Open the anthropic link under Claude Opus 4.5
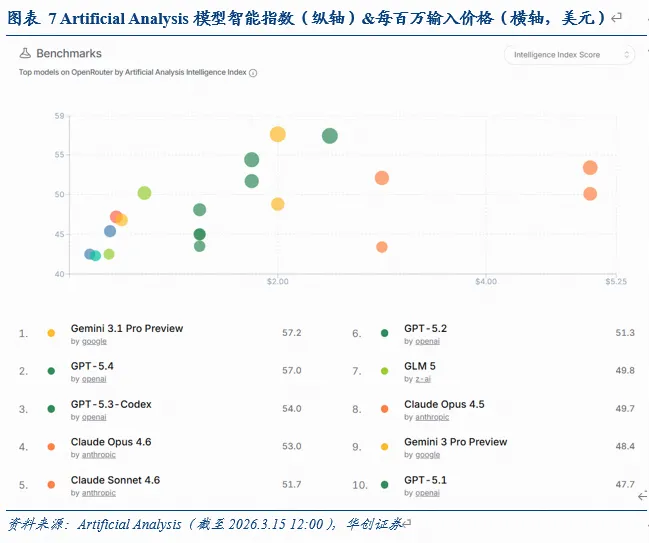 (x=432, y=417)
